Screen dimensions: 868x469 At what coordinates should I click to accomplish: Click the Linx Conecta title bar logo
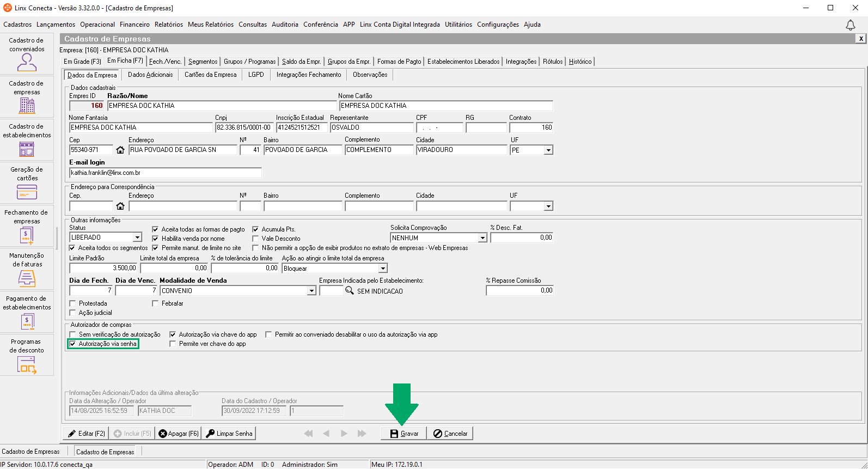8,8
